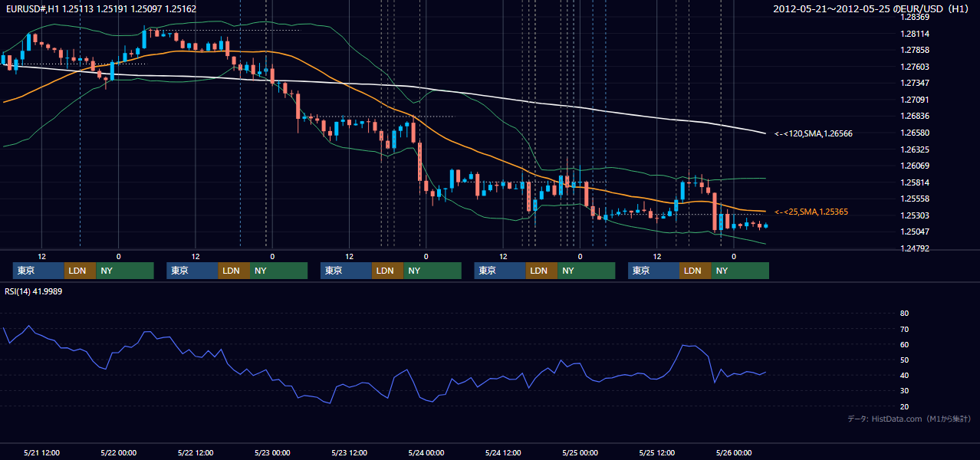Screen dimensions: 980x460
Task: Click the 5/23 12:00 time label
Action: [x=350, y=452]
